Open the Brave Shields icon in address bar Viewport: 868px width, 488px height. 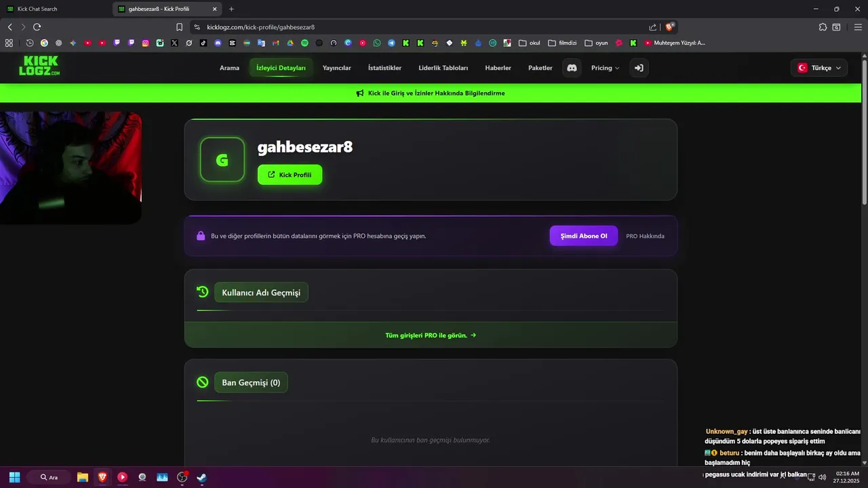point(670,27)
